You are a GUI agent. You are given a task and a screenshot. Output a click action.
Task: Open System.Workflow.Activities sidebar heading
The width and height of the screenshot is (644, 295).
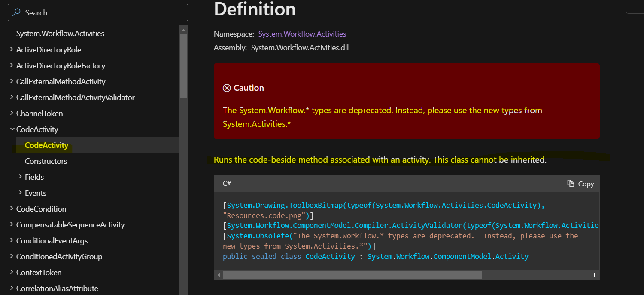(60, 34)
